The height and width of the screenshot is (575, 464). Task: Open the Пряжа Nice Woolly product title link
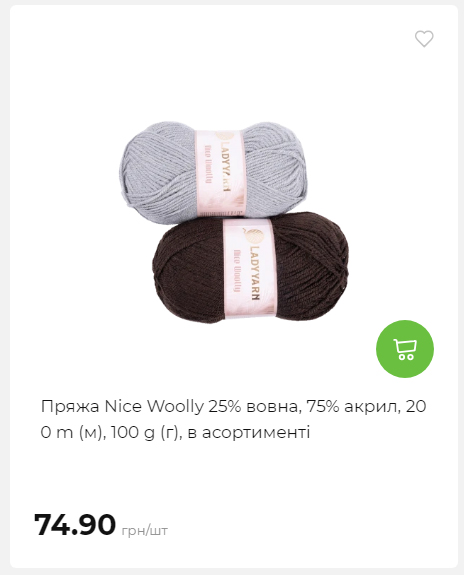(x=233, y=419)
